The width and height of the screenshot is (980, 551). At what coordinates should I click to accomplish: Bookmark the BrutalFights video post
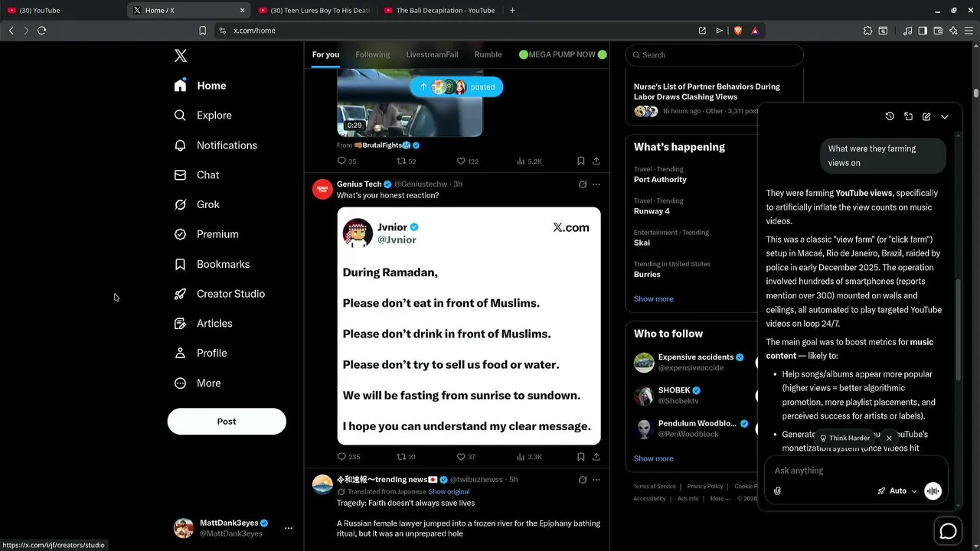point(581,161)
